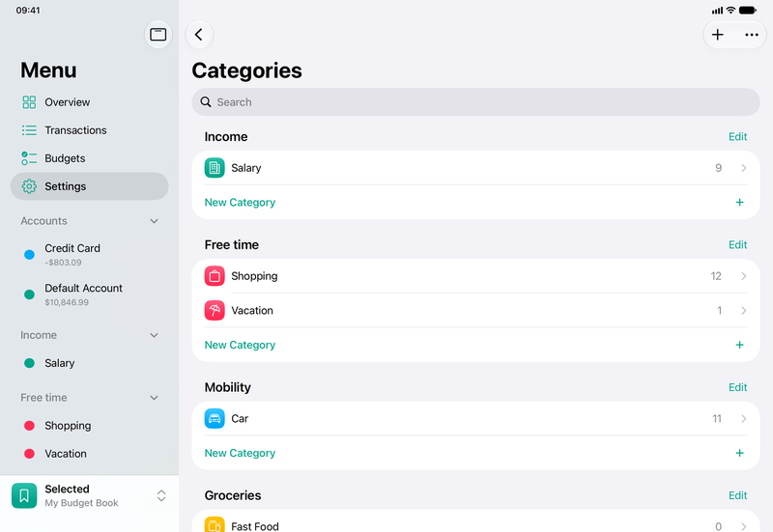Click Default Account balance $10,846.99

[67, 302]
